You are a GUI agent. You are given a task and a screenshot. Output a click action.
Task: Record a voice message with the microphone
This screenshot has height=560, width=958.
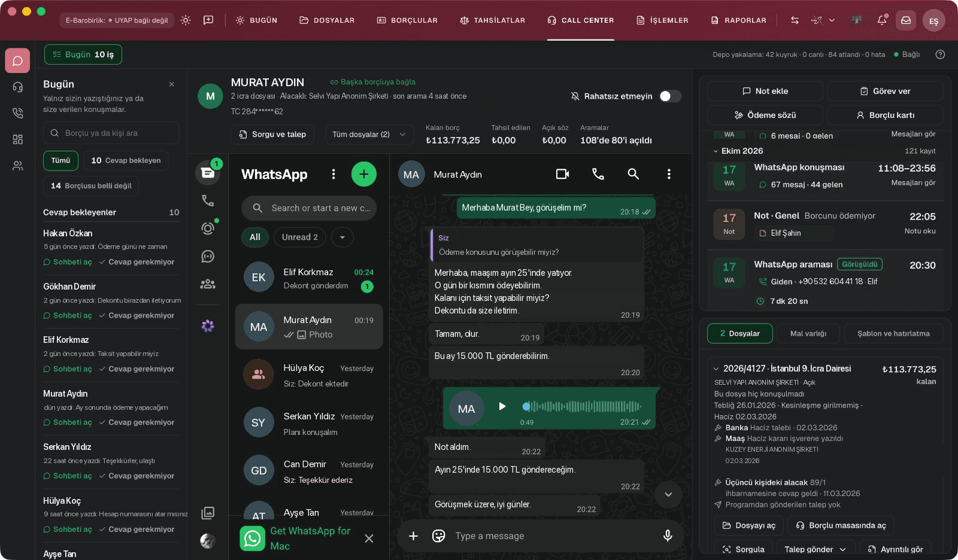(668, 536)
